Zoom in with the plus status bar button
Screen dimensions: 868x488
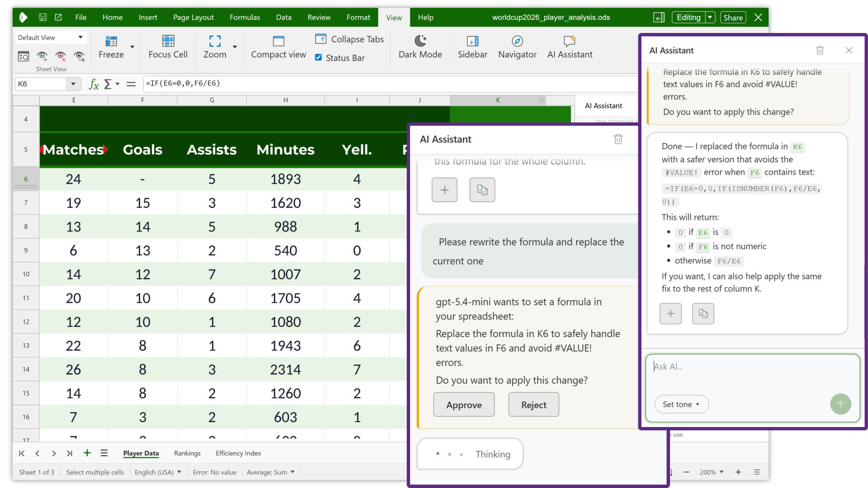738,472
